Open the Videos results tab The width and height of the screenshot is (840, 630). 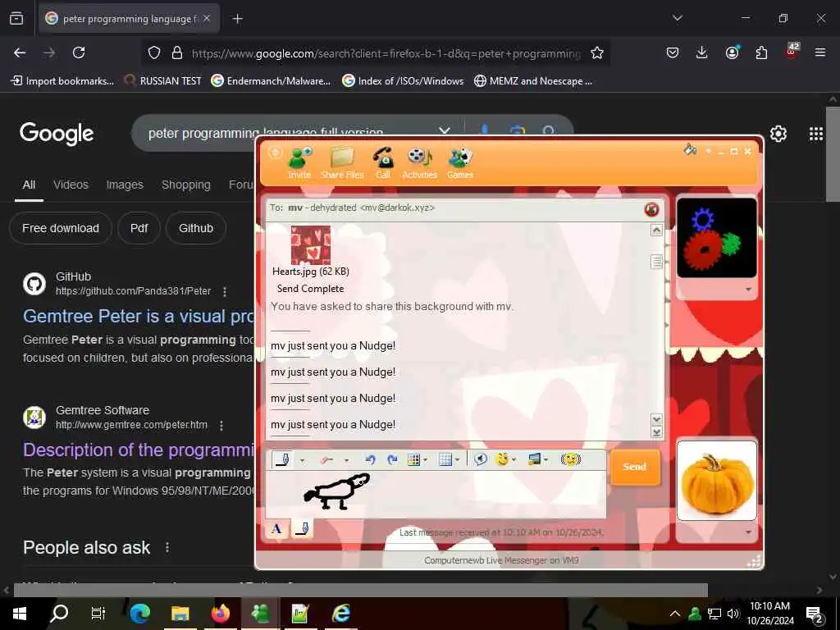71,185
